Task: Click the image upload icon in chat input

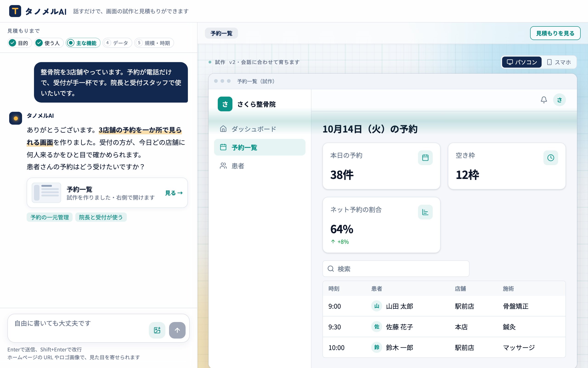Action: 157,330
